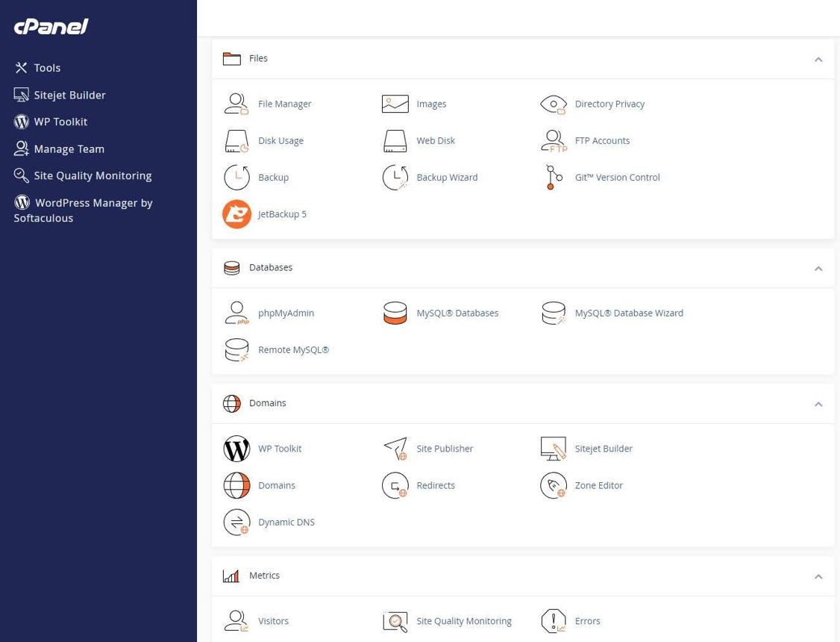The height and width of the screenshot is (642, 840).
Task: Click the Redirects link text
Action: pos(436,485)
